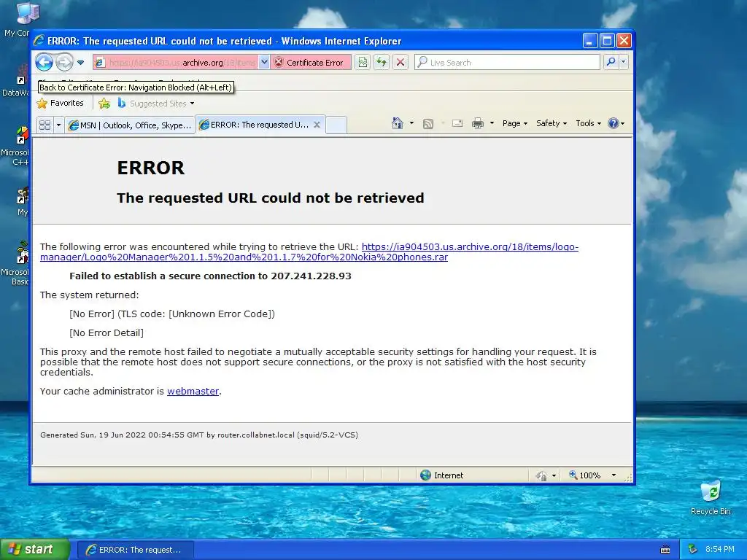Click the Internet security zone indicator
This screenshot has height=560, width=747.
pos(441,475)
